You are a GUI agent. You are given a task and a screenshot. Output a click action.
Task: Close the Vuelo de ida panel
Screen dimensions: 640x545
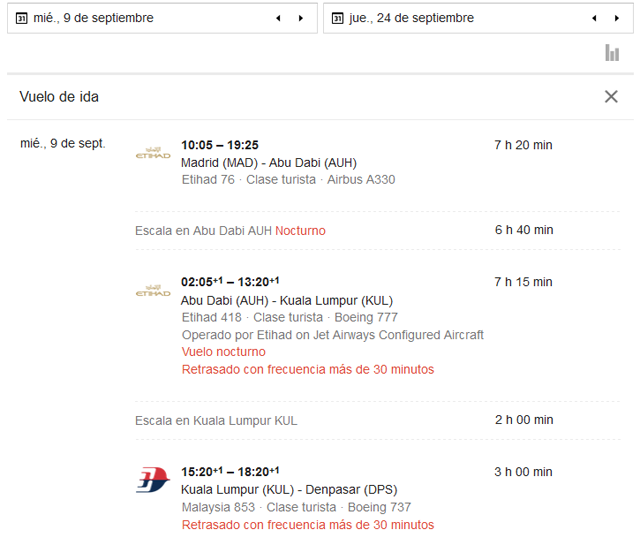point(611,97)
